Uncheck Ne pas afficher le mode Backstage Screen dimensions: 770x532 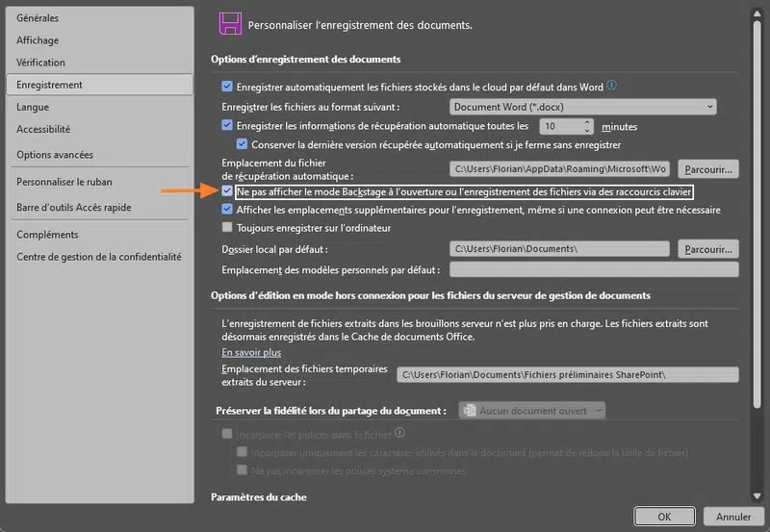pyautogui.click(x=227, y=190)
